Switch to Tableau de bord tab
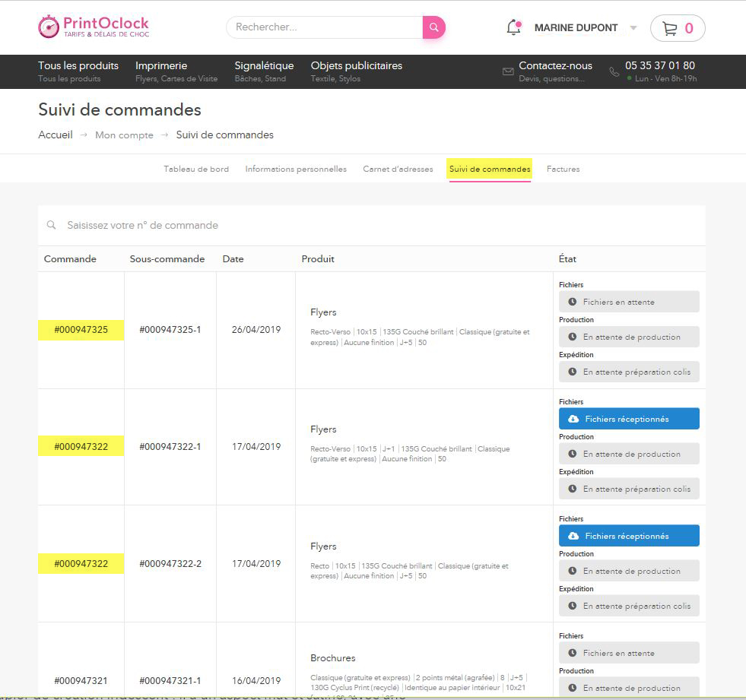This screenshot has height=700, width=746. tap(196, 169)
